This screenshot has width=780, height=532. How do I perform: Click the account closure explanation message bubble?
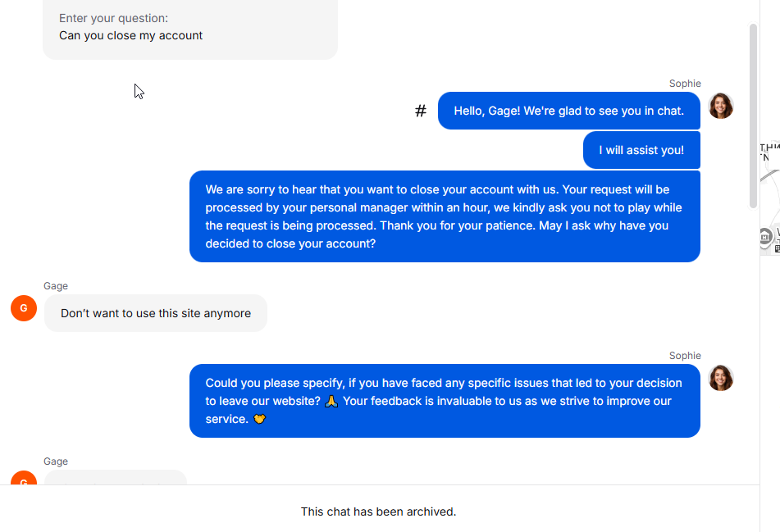pos(445,216)
